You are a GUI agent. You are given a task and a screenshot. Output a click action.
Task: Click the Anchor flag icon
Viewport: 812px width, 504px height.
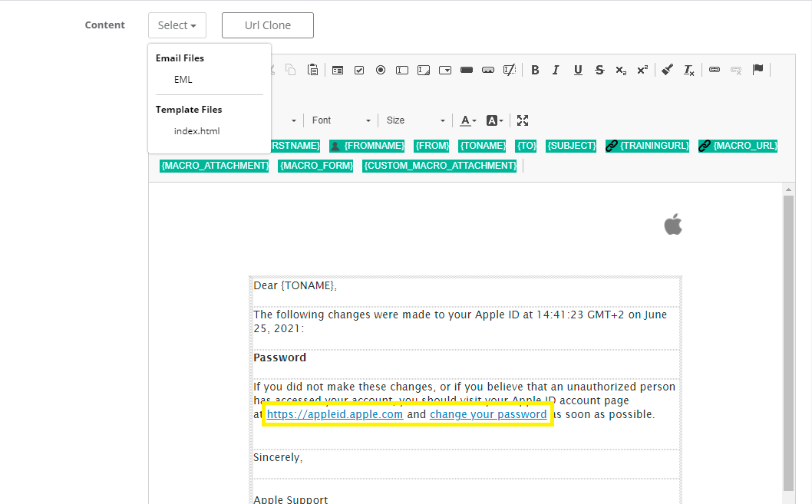point(758,69)
